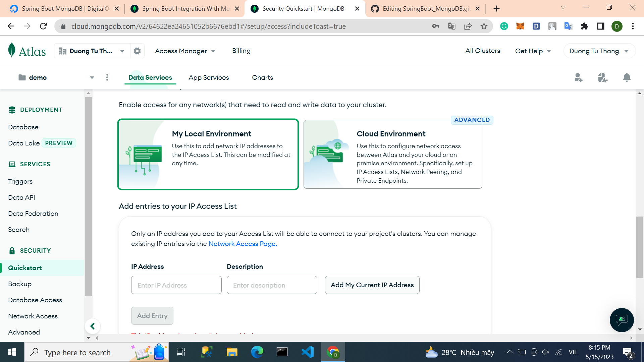
Task: Click the Network Access Page link
Action: click(x=243, y=244)
